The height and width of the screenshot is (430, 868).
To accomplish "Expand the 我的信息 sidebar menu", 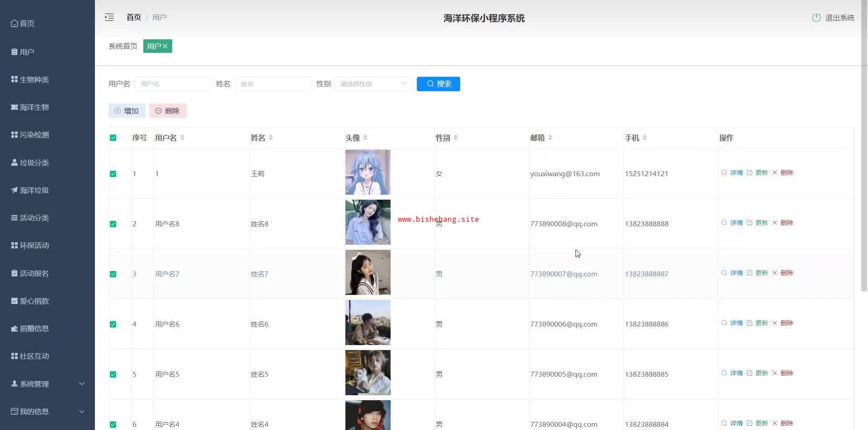I will (47, 411).
